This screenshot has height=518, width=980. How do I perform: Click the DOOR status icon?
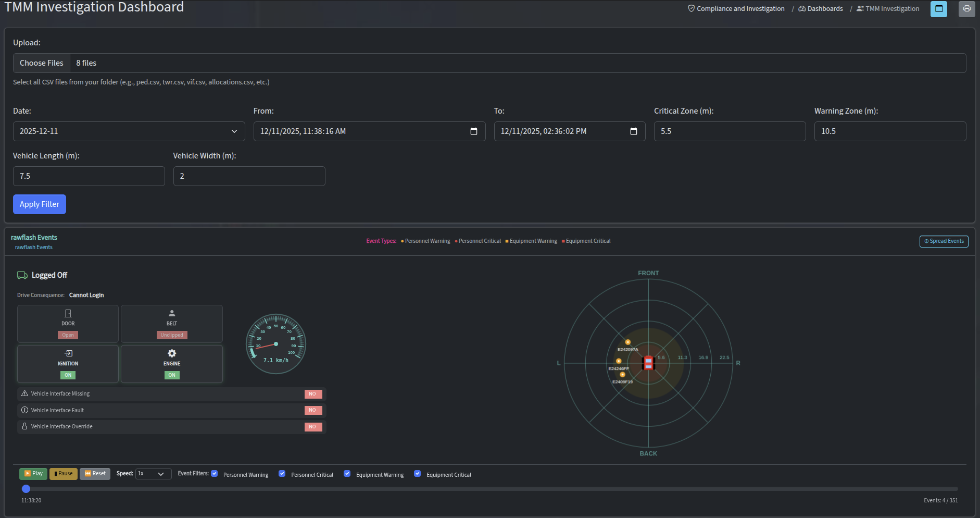(x=68, y=313)
